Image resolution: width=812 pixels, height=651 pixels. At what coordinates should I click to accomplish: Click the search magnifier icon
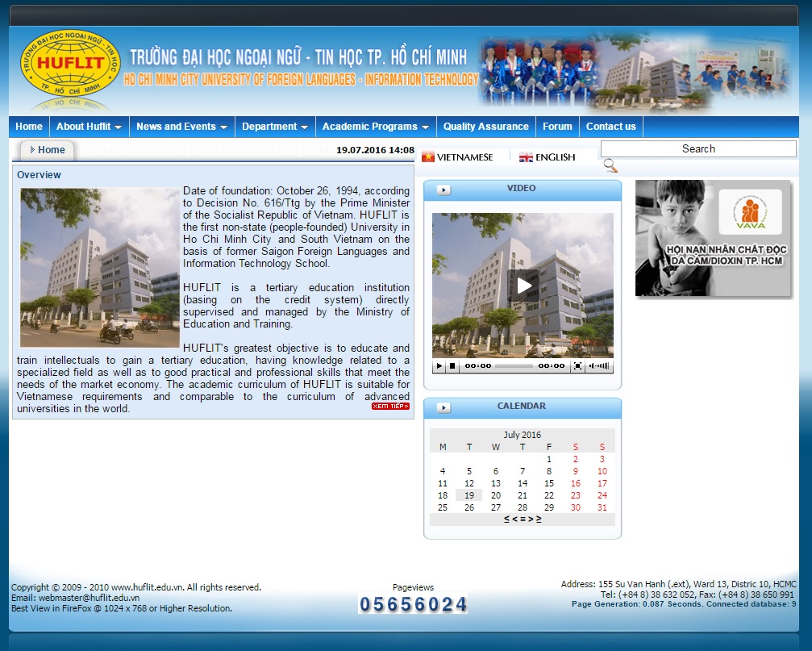click(610, 165)
